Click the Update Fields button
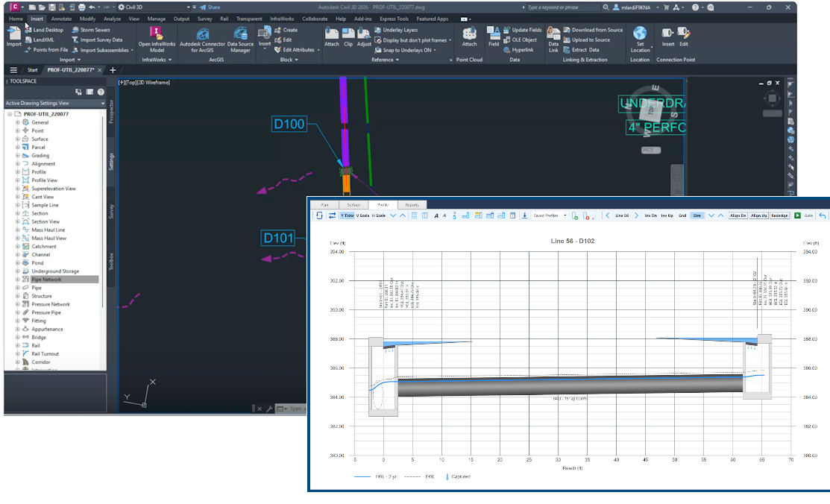830x504 pixels. click(523, 30)
